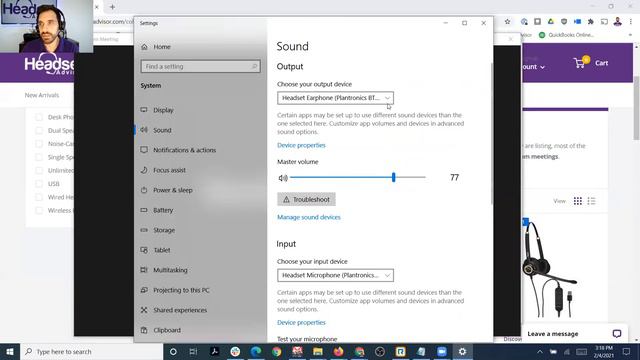Viewport: 640px width, 360px height.
Task: Check the Desk Phone filter checkbox
Action: [x=39, y=117]
